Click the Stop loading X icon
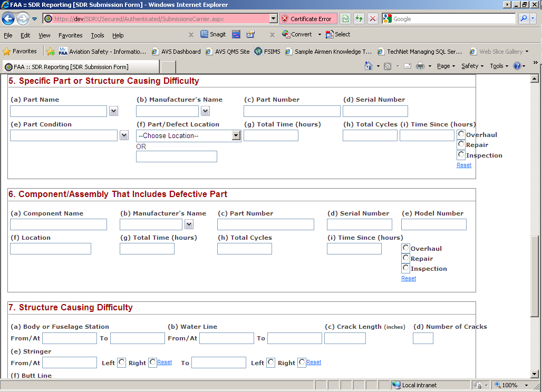The width and height of the screenshot is (542, 392). [x=373, y=19]
